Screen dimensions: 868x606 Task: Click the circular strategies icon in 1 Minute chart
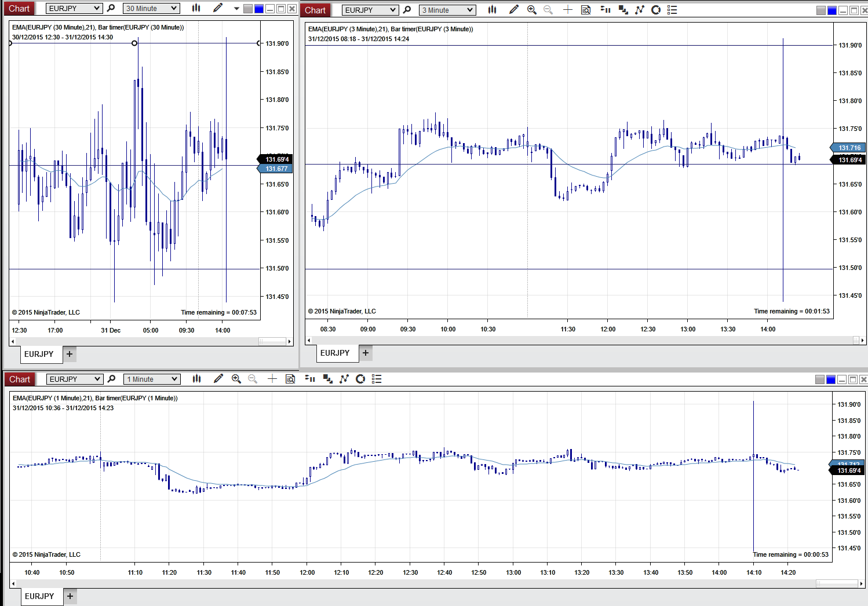click(x=360, y=379)
